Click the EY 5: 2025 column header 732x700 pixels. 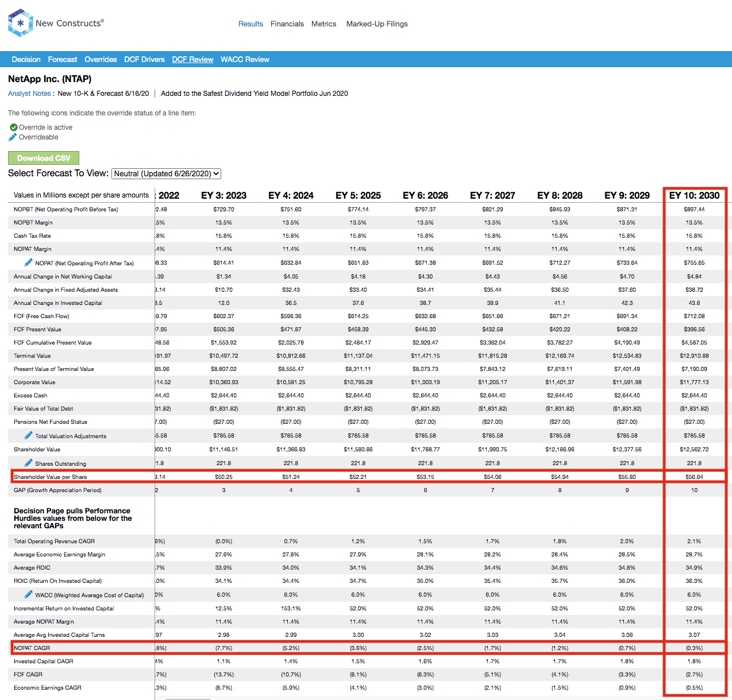358,195
